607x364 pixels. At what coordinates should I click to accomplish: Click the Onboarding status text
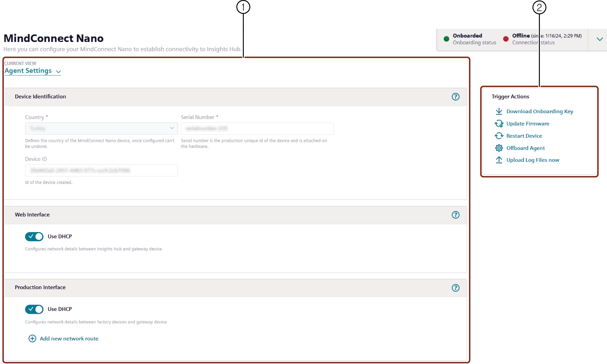tap(474, 43)
